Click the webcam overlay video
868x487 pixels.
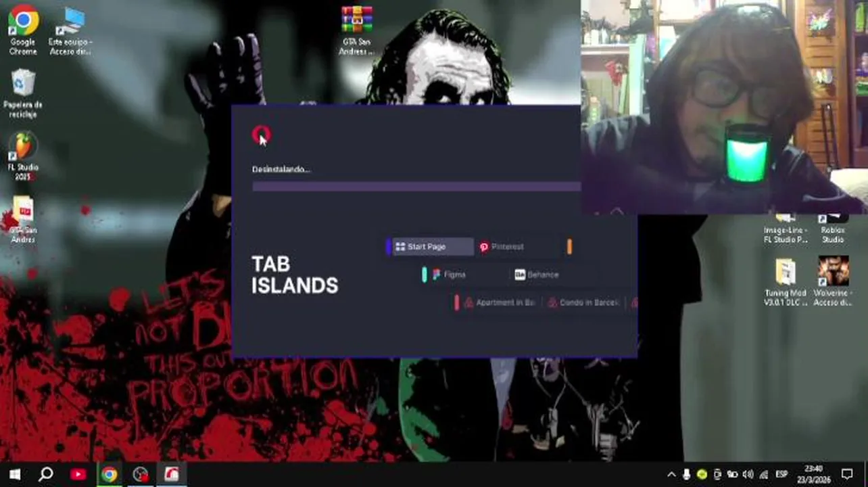pyautogui.click(x=724, y=107)
